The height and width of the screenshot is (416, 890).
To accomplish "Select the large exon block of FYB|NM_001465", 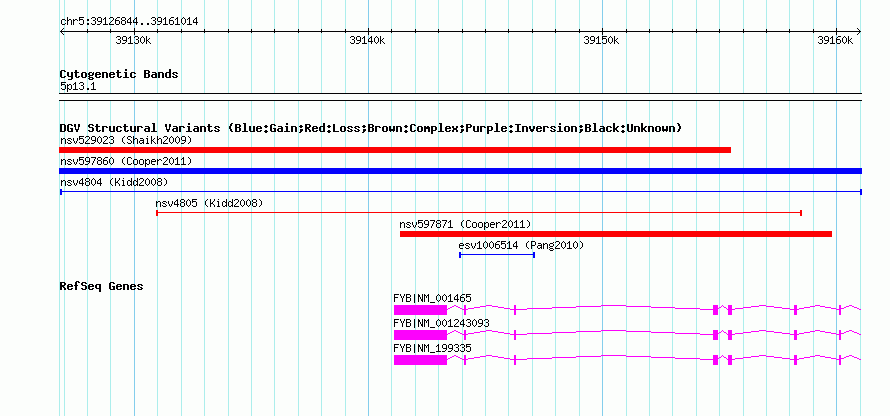I will coord(421,310).
